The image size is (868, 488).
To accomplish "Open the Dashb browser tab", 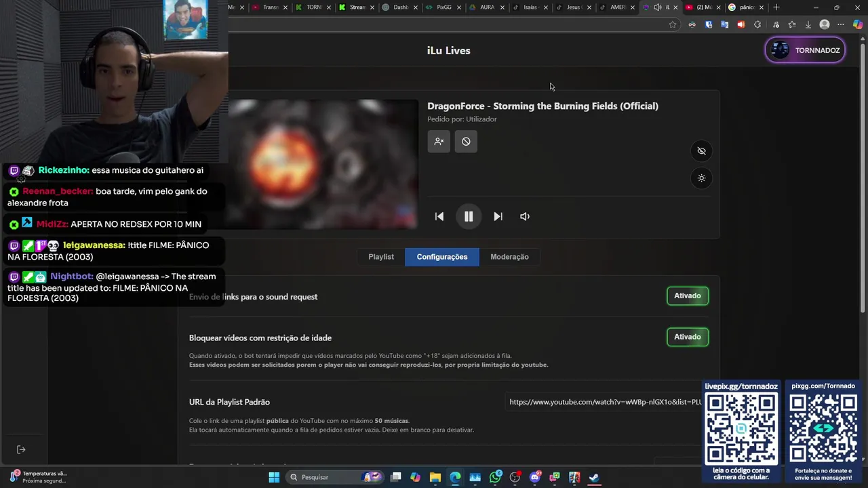I will (x=400, y=7).
